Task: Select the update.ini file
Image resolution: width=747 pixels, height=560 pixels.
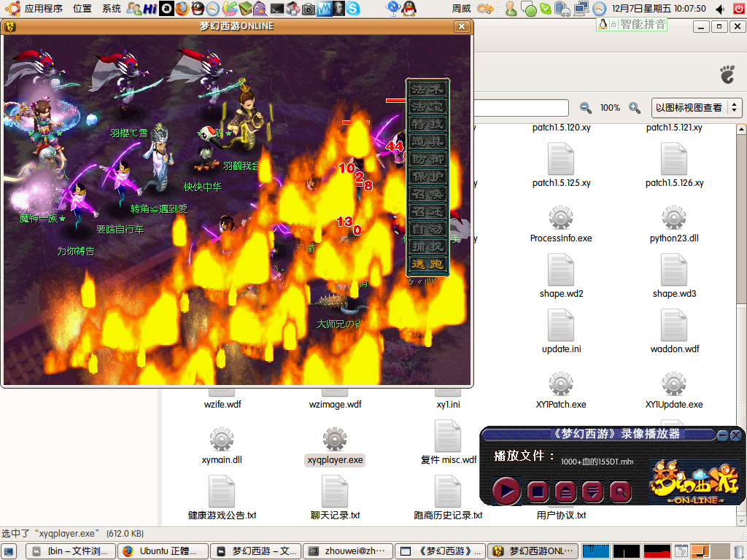Action: tap(561, 332)
